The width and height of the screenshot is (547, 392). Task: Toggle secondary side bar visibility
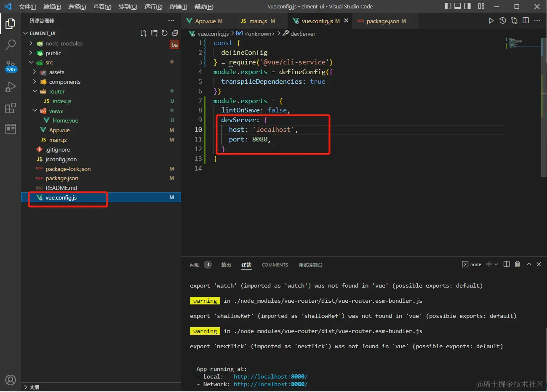(x=467, y=6)
